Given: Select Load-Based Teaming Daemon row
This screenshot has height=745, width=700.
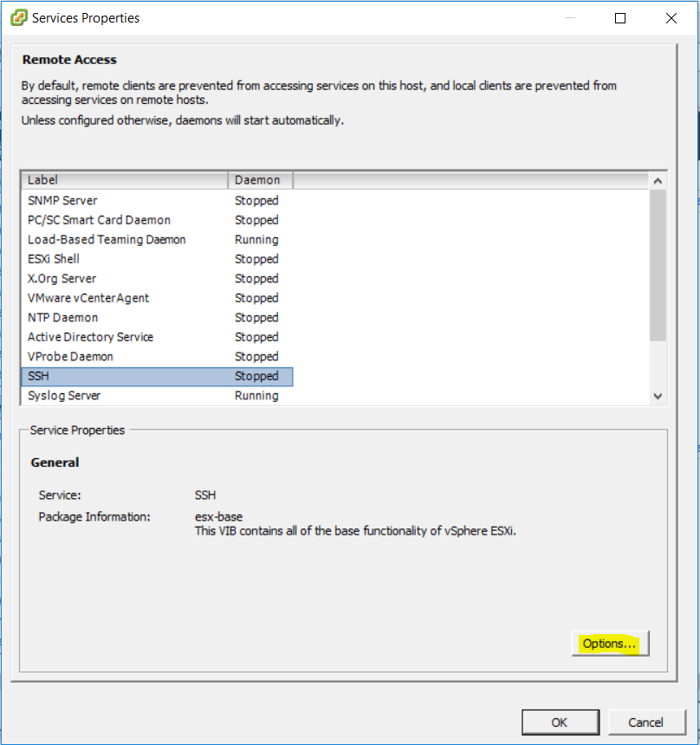Looking at the screenshot, I should [x=157, y=239].
